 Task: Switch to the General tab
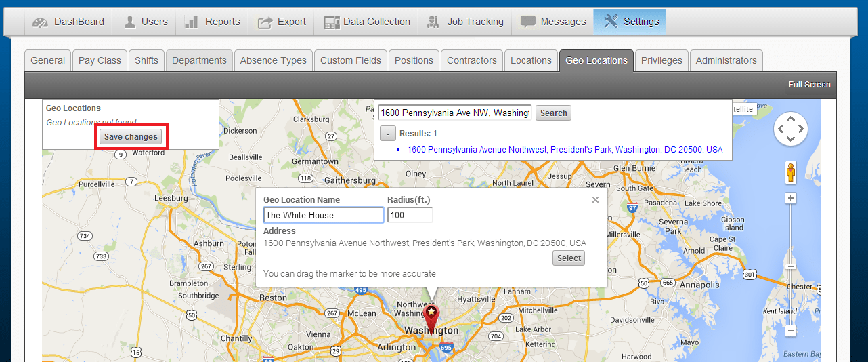click(x=47, y=60)
